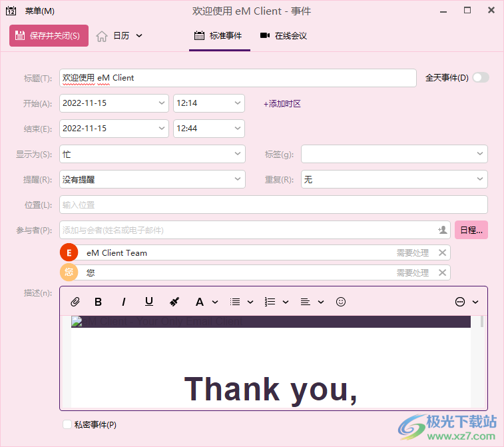Click the eM Client Team avatar

click(69, 252)
